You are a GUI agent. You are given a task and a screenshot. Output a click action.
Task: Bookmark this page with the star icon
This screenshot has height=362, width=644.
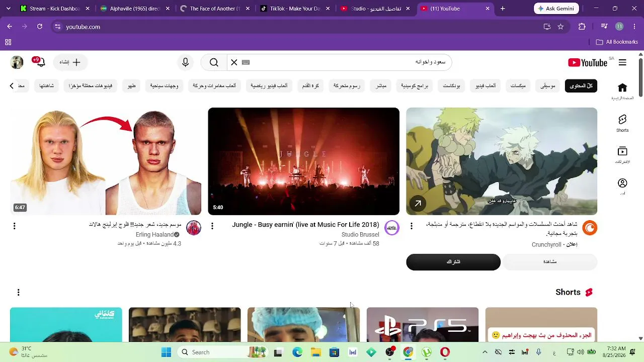pyautogui.click(x=560, y=27)
